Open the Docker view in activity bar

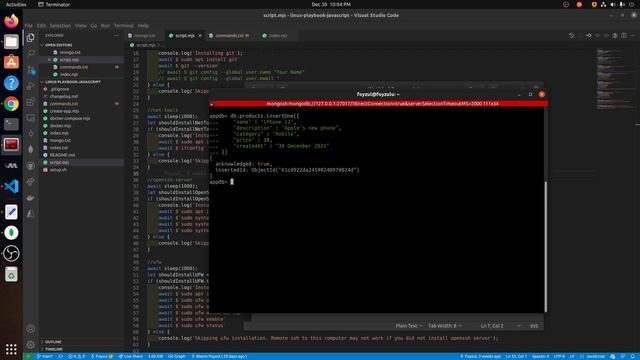(31, 198)
